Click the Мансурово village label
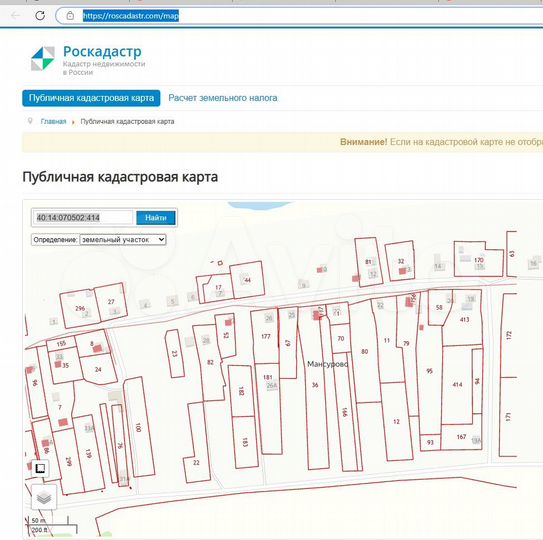 (328, 364)
